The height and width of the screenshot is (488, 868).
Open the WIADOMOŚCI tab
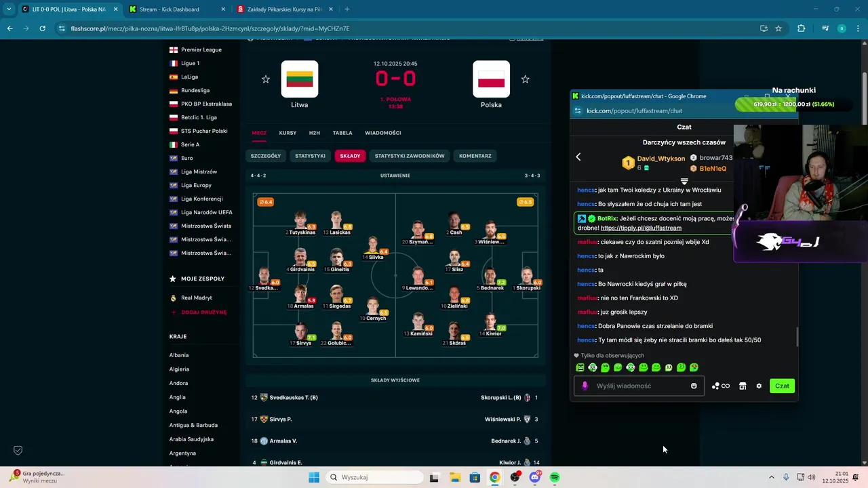click(x=383, y=133)
